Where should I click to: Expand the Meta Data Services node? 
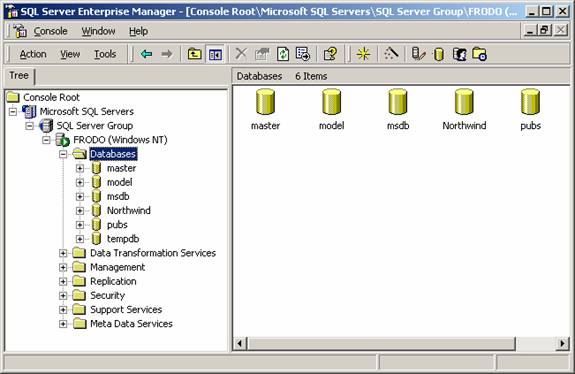[63, 324]
